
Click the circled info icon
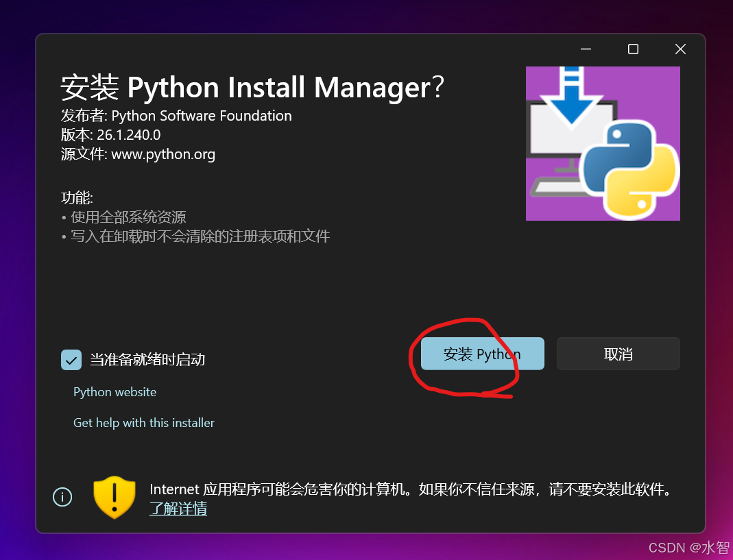[x=62, y=497]
